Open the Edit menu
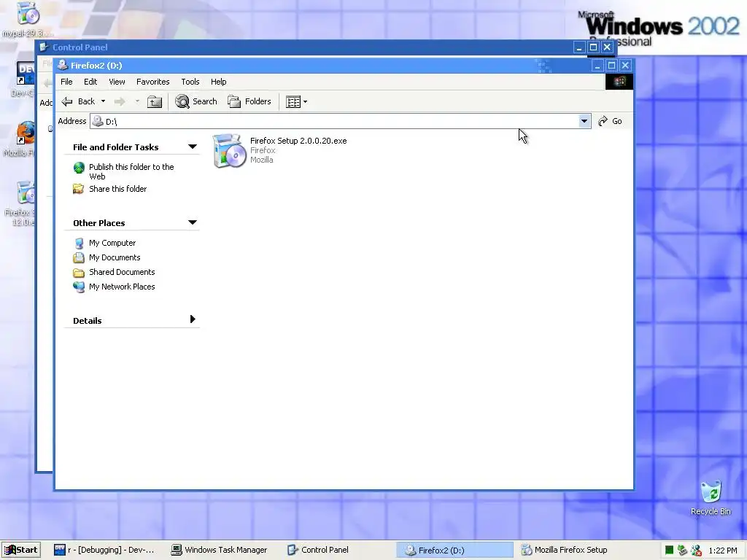Image resolution: width=747 pixels, height=560 pixels. click(x=90, y=82)
